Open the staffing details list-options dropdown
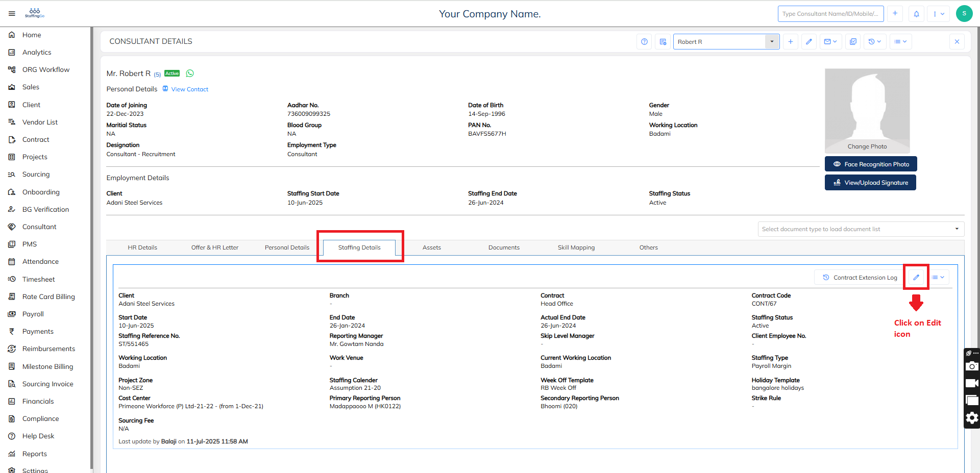This screenshot has width=980, height=473. tap(938, 278)
